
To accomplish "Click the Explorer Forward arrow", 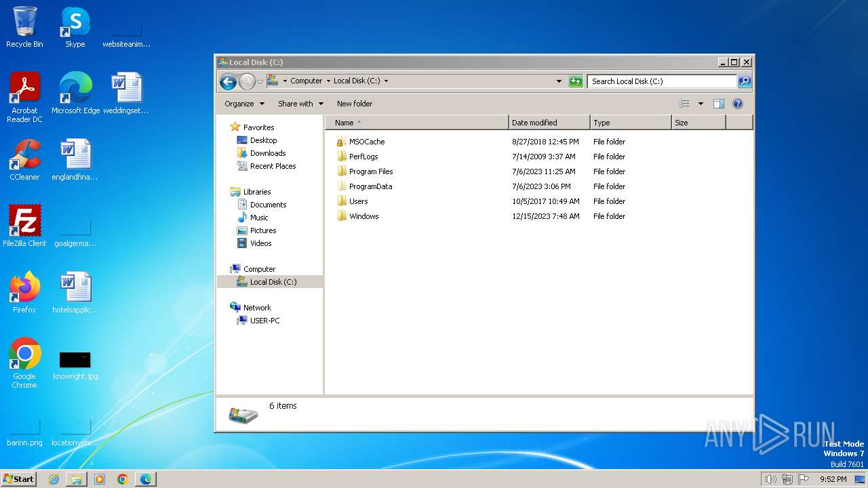I will point(247,81).
